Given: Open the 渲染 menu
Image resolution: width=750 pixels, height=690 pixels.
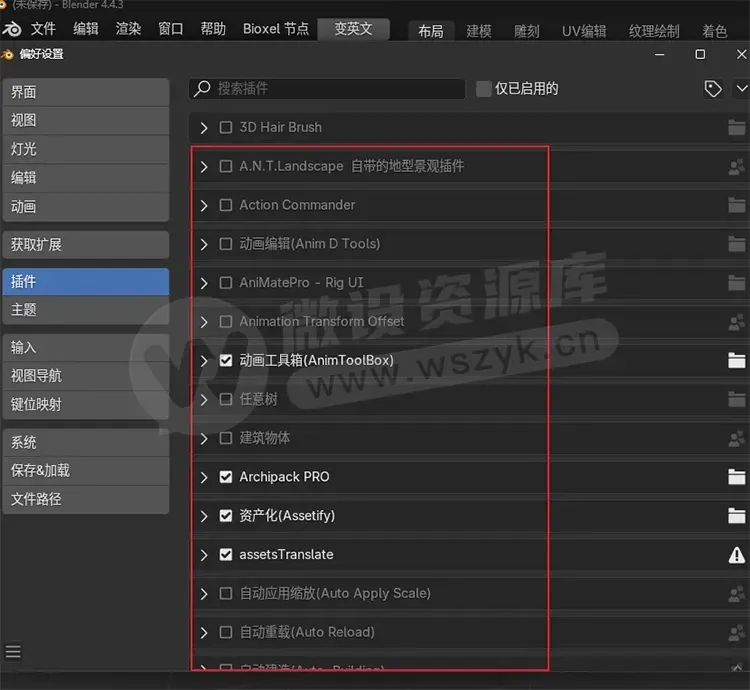Looking at the screenshot, I should 128,29.
